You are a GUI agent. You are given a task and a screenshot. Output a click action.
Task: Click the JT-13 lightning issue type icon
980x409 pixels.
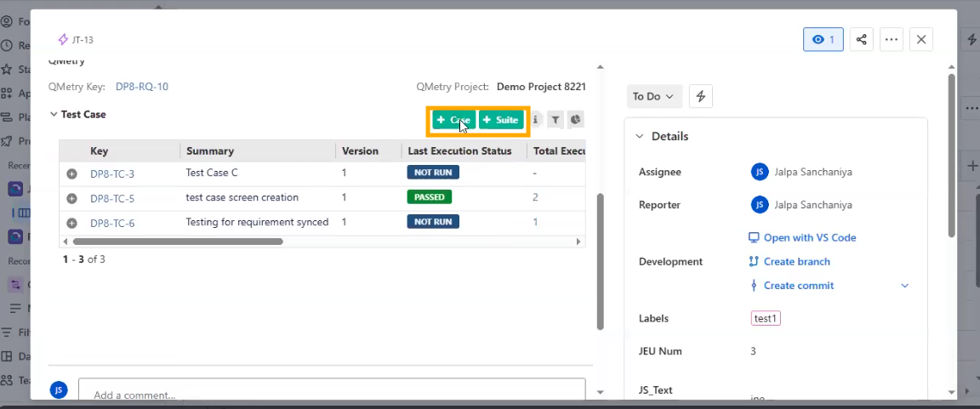62,40
